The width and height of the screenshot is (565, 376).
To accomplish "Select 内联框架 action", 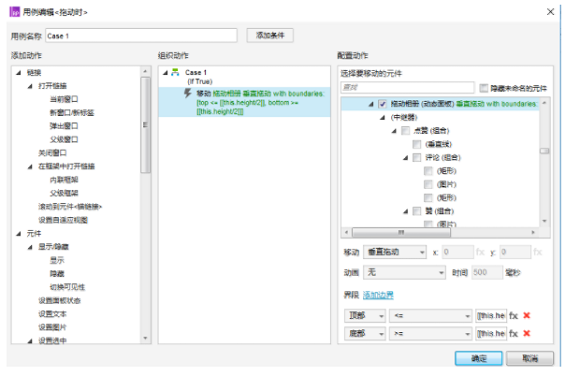I will [64, 180].
